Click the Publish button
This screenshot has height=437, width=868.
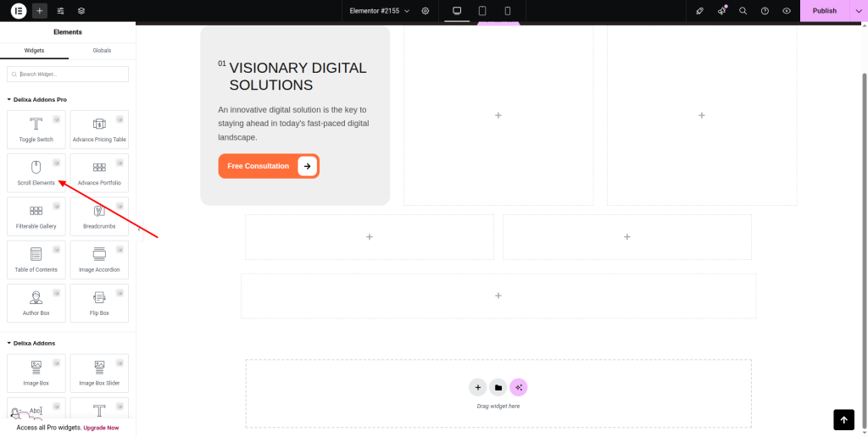click(x=824, y=10)
